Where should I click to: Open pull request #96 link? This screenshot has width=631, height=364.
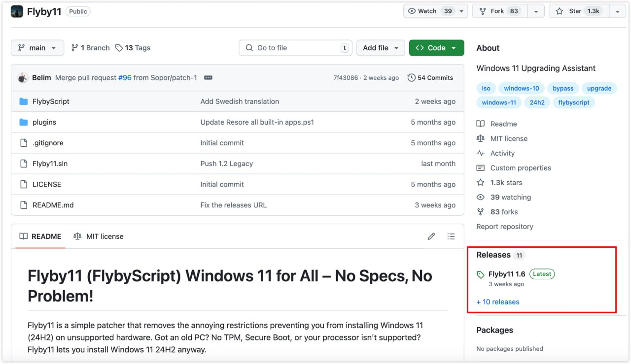click(x=125, y=78)
